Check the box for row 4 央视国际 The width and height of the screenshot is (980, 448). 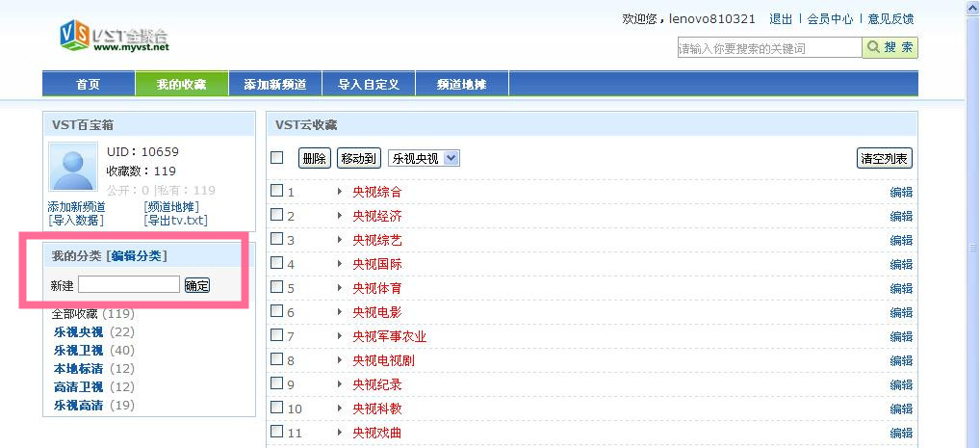click(x=277, y=263)
